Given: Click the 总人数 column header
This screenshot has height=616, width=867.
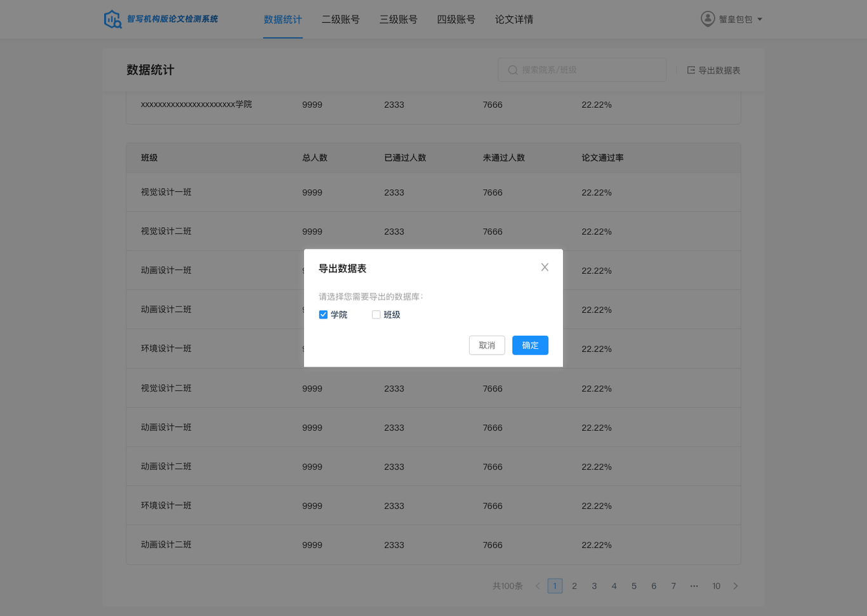Looking at the screenshot, I should click(315, 158).
